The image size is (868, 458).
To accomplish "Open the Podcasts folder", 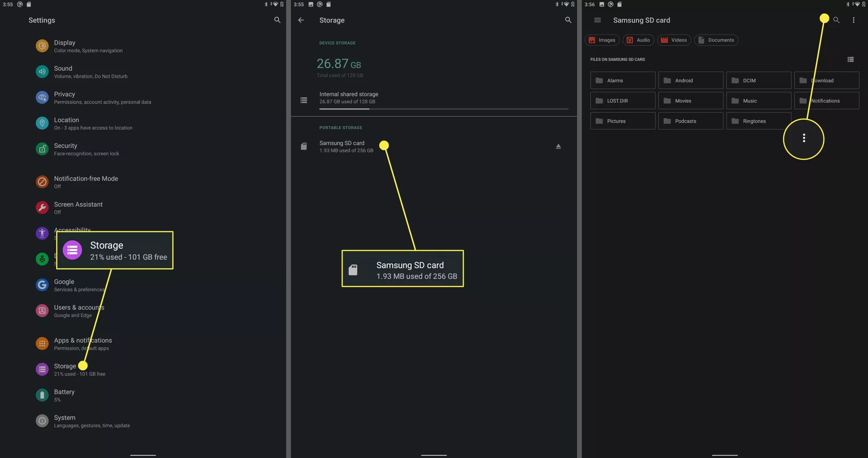I will 691,121.
